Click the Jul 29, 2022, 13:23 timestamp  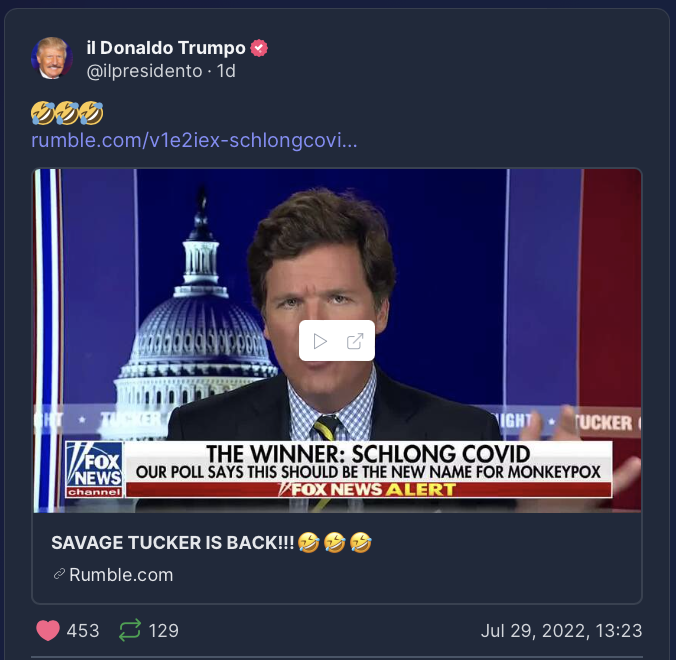tap(561, 631)
